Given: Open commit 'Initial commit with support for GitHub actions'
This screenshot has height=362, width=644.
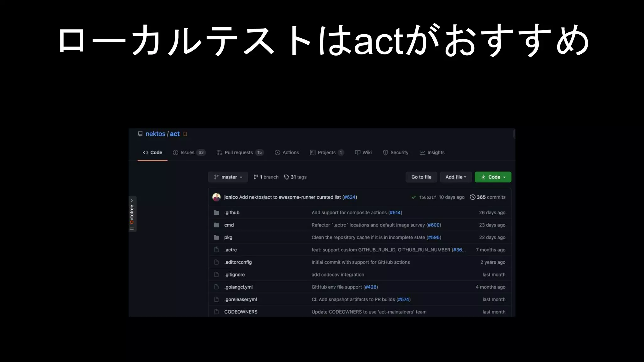Looking at the screenshot, I should click(361, 262).
